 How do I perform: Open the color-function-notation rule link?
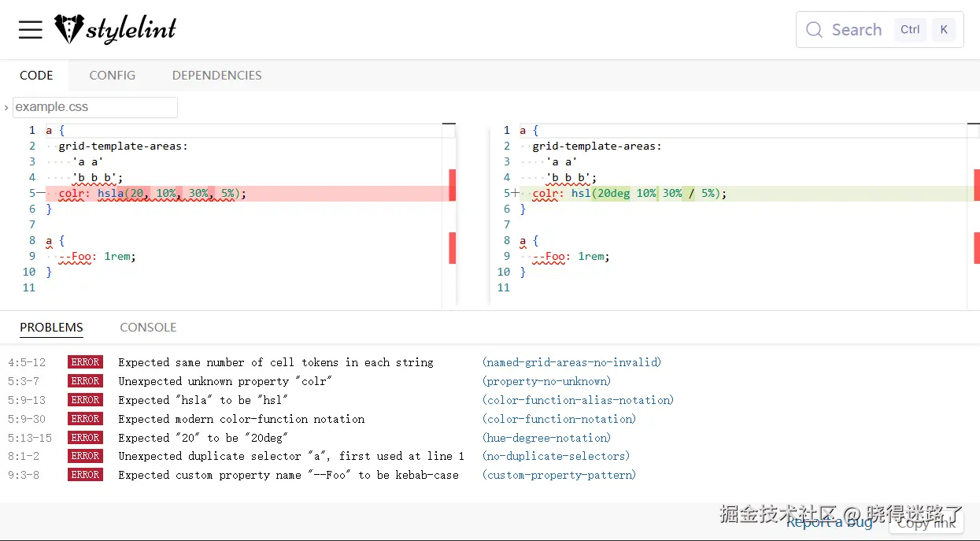(559, 419)
